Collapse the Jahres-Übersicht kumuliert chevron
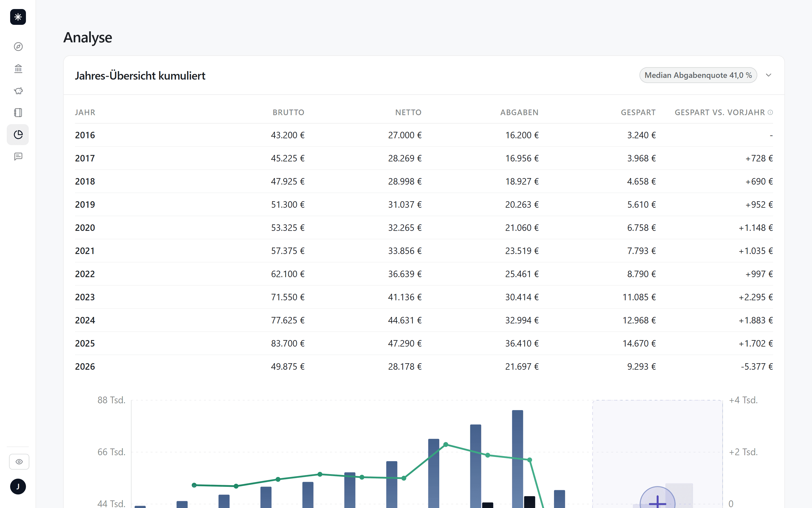The width and height of the screenshot is (812, 508). pos(769,75)
